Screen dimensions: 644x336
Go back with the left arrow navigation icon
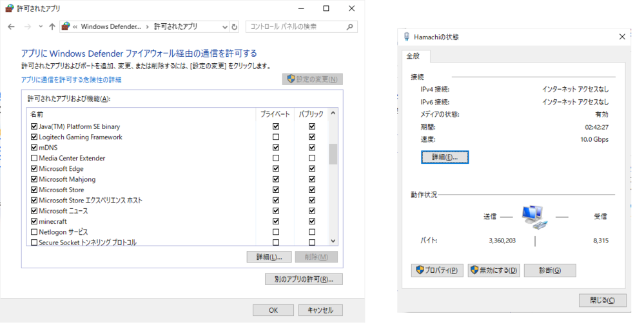click(11, 26)
